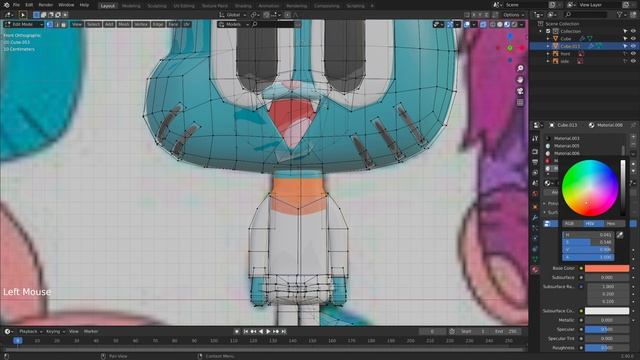Uncheck the Collection exclude checkbox
Viewport: 640px width, 360px height.
pos(548,31)
